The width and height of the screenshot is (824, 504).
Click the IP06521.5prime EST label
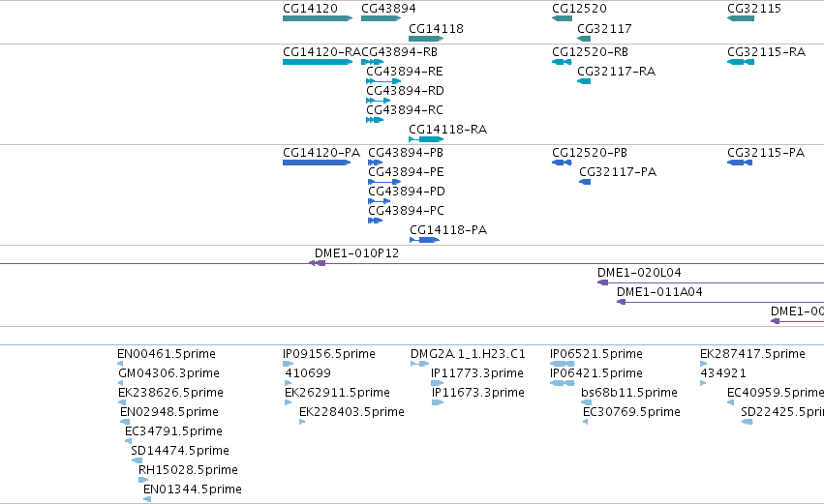pyautogui.click(x=595, y=354)
